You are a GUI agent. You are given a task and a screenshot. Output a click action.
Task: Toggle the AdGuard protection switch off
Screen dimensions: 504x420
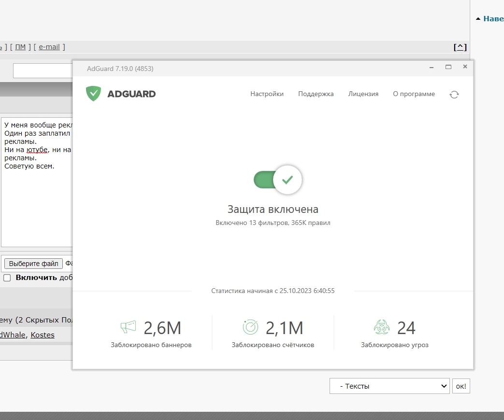278,180
